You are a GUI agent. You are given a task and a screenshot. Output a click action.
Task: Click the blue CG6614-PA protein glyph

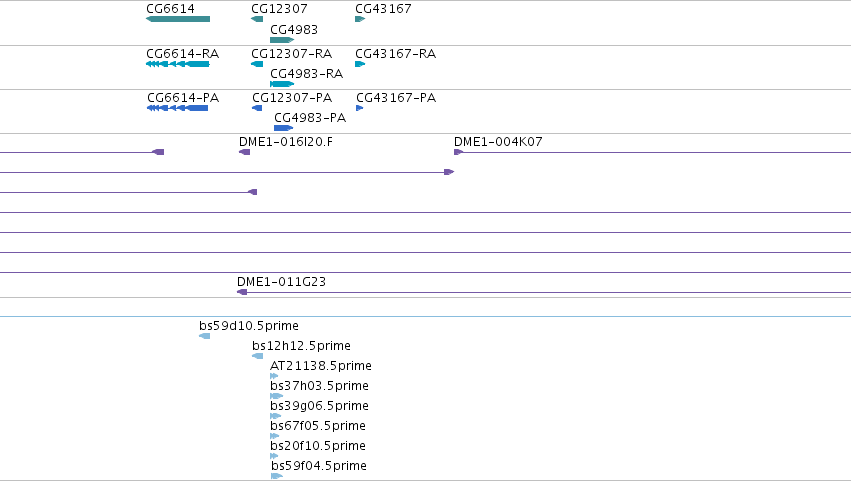177,108
